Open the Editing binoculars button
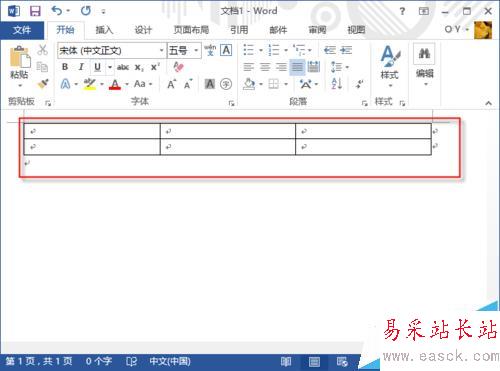Screen dimensions: 500x371 (x=424, y=65)
